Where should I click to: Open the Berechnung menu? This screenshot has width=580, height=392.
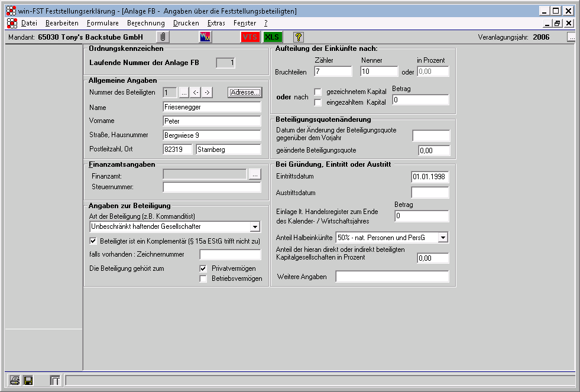click(x=145, y=23)
